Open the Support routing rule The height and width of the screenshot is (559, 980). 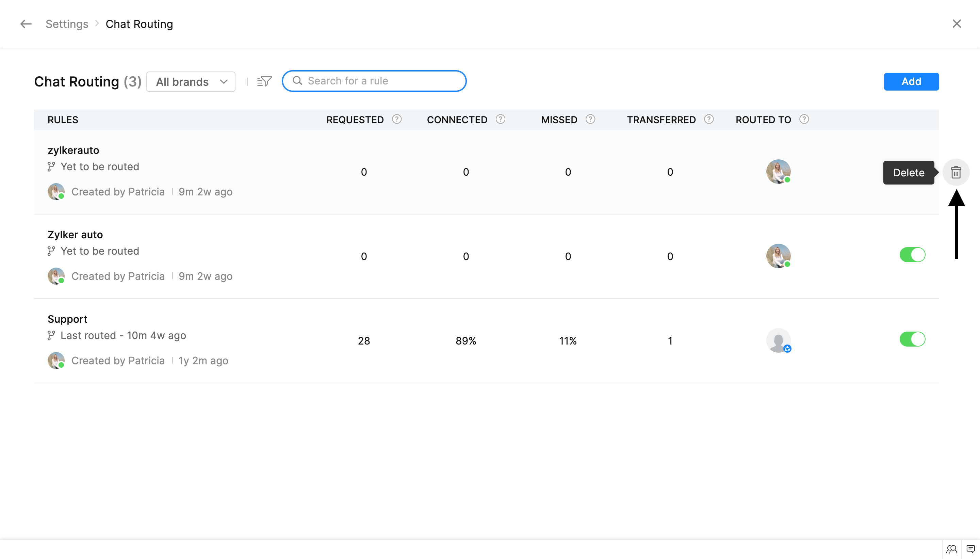[x=67, y=319]
